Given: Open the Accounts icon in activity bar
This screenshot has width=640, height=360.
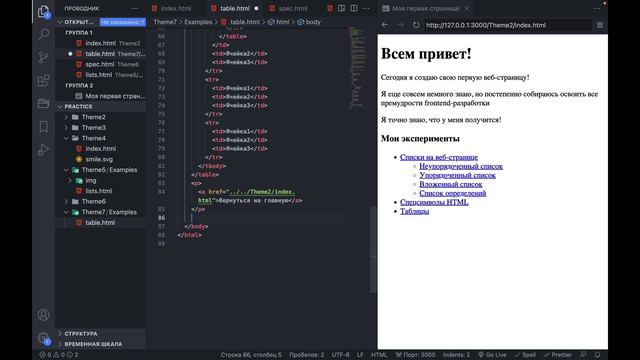Looking at the screenshot, I should 43,315.
